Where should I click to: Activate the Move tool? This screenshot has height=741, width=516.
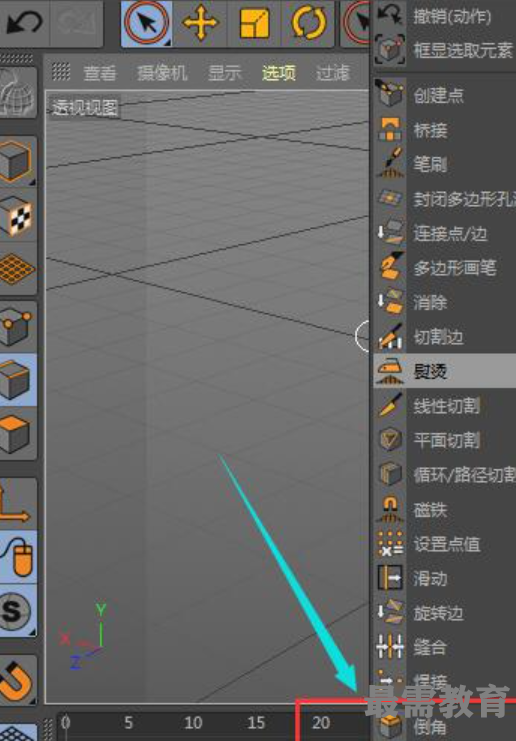pos(200,23)
